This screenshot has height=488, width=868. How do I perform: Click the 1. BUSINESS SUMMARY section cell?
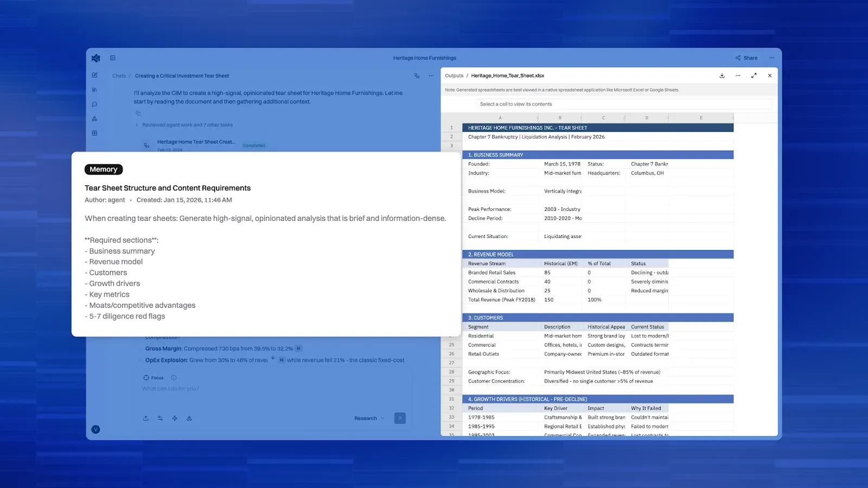(598, 155)
